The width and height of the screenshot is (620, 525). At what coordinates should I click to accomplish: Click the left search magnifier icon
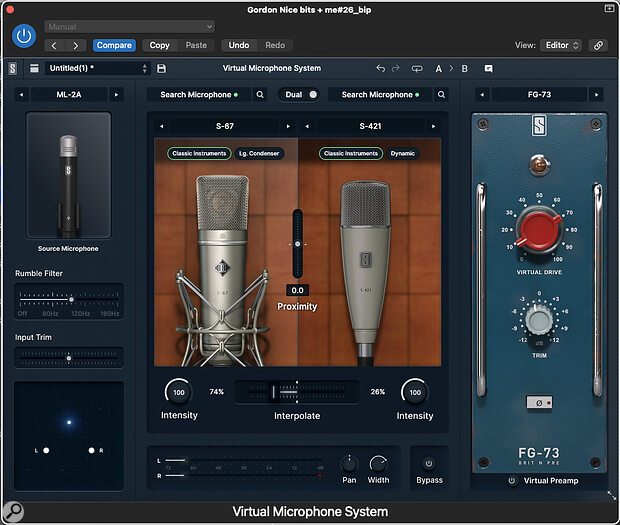pyautogui.click(x=260, y=95)
